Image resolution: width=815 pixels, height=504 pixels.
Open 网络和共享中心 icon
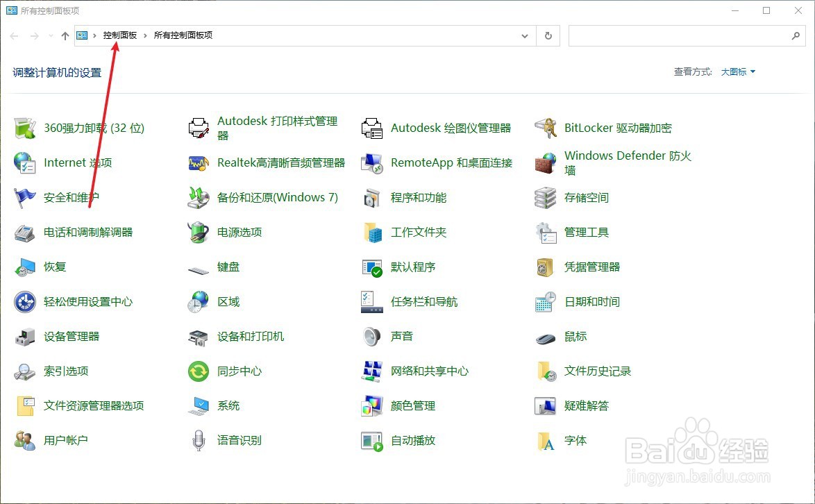point(371,371)
